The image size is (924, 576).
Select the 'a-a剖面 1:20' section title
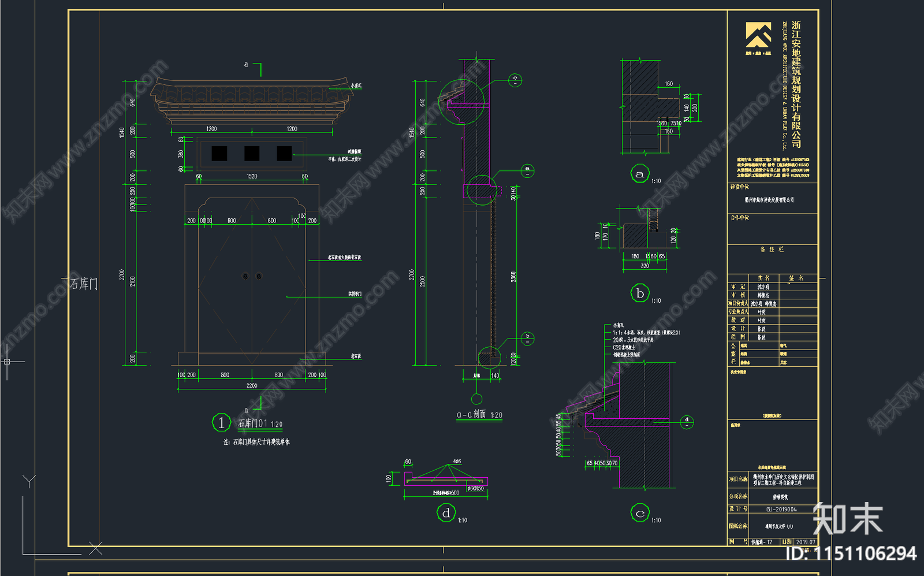[479, 415]
